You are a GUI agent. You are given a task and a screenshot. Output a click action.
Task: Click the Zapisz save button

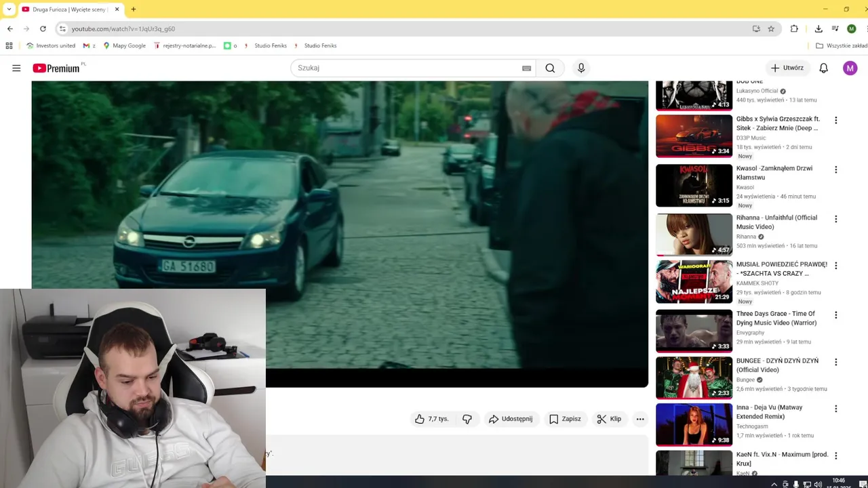[x=565, y=419]
